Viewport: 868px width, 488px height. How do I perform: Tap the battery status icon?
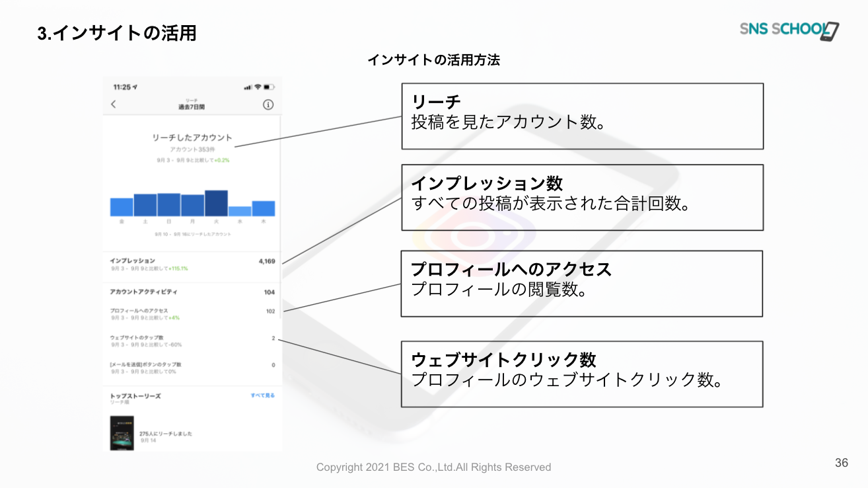coord(269,87)
